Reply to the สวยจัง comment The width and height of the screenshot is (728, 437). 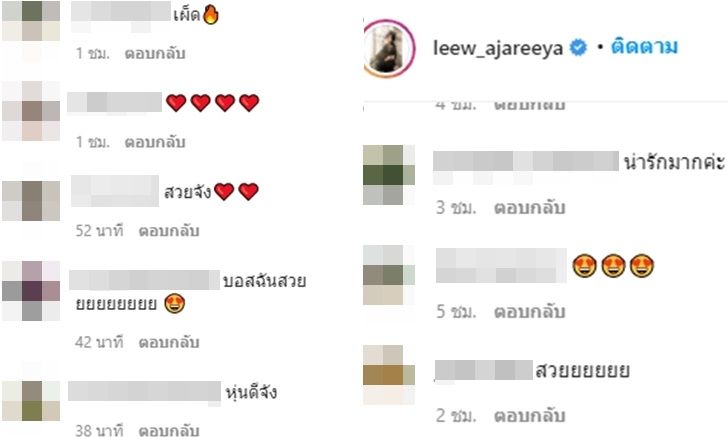pos(169,230)
